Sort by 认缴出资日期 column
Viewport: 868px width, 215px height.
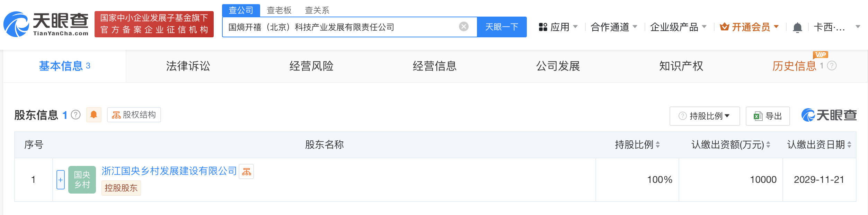(x=849, y=145)
